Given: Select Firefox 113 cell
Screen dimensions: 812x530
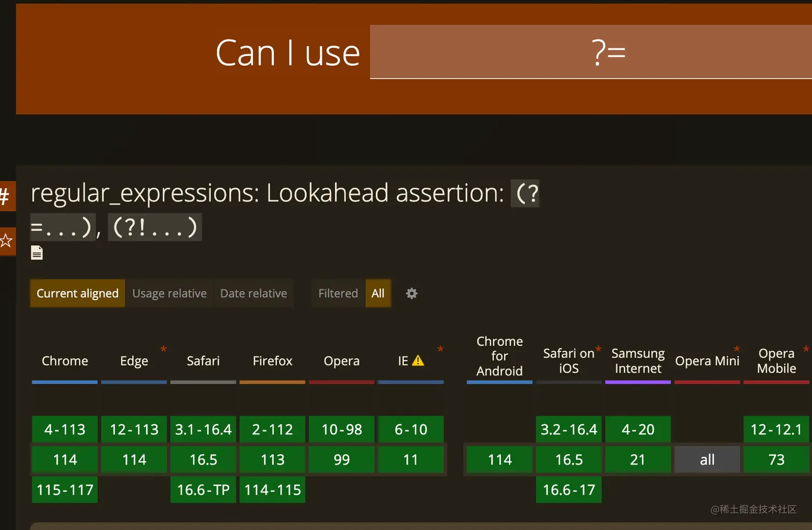Looking at the screenshot, I should (272, 460).
